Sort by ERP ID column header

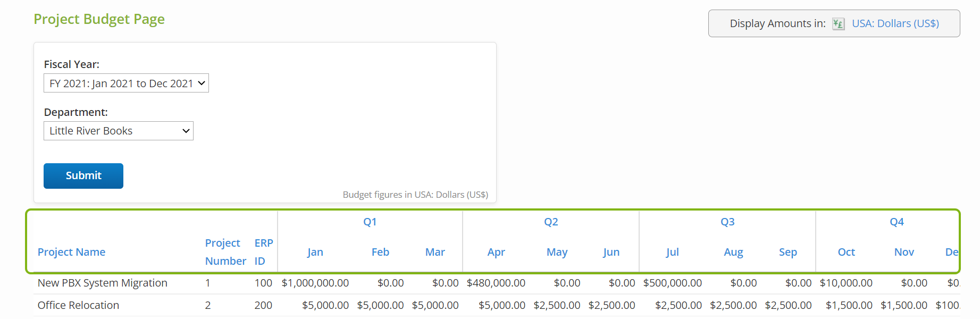point(263,252)
